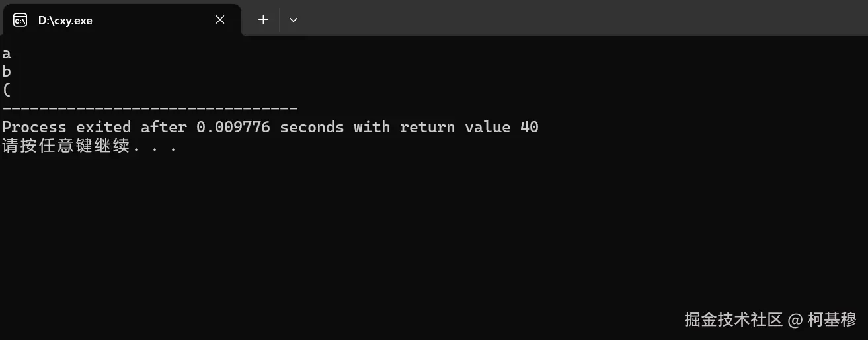Expand the new tab profile dropdown chevron

pyautogui.click(x=294, y=20)
